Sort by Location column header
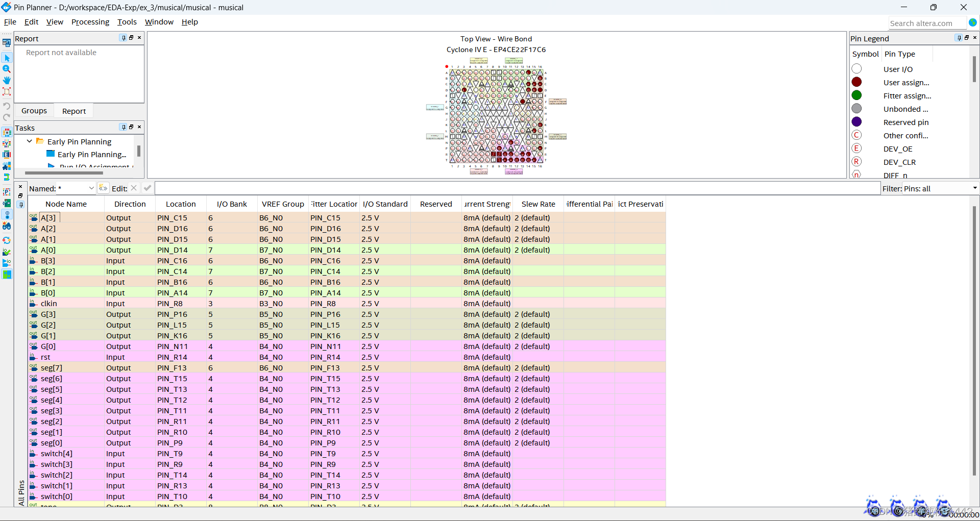Image resolution: width=980 pixels, height=521 pixels. pyautogui.click(x=181, y=204)
